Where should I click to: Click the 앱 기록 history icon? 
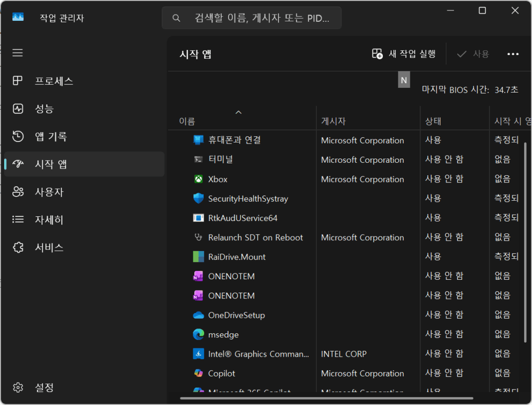coord(18,137)
